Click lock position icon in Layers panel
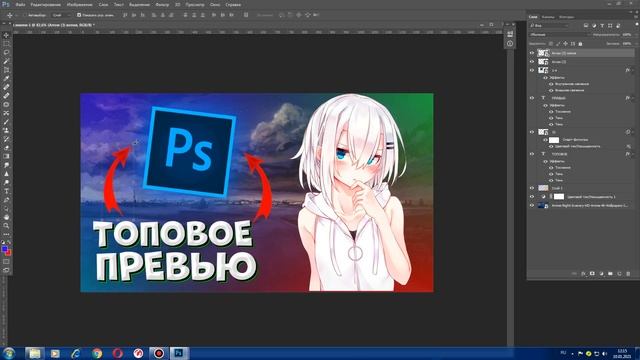 click(565, 44)
